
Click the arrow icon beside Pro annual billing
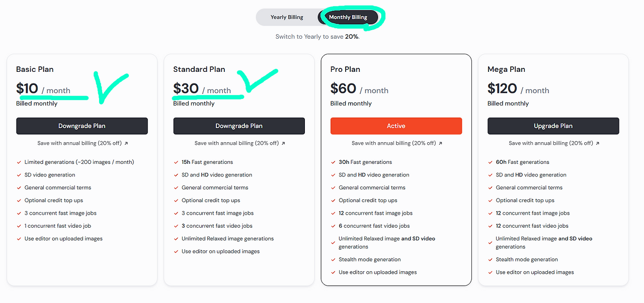pos(440,143)
